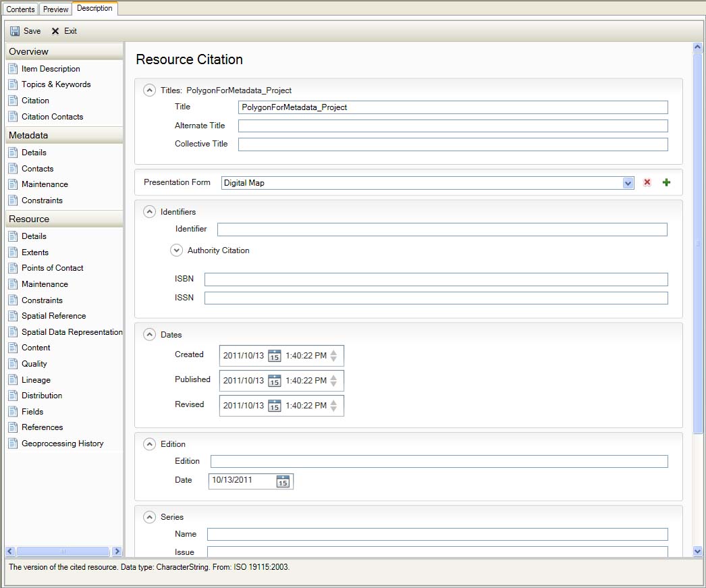Open calendar picker for Revised date
This screenshot has height=588, width=706.
(x=274, y=406)
